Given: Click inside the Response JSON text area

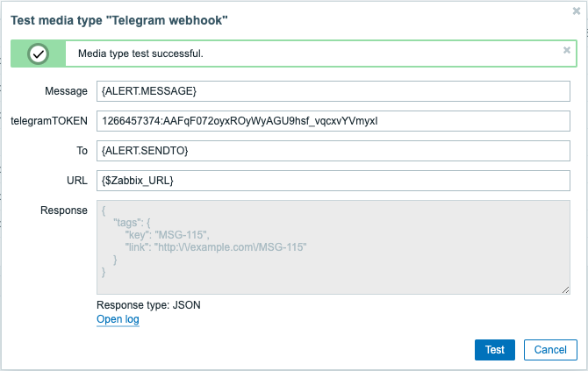Looking at the screenshot, I should [x=333, y=247].
